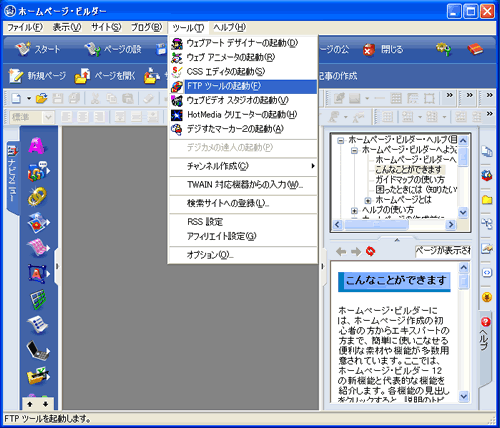The height and width of the screenshot is (428, 500).
Task: Click the navigation menu scroll up arrow
Action: (30, 404)
